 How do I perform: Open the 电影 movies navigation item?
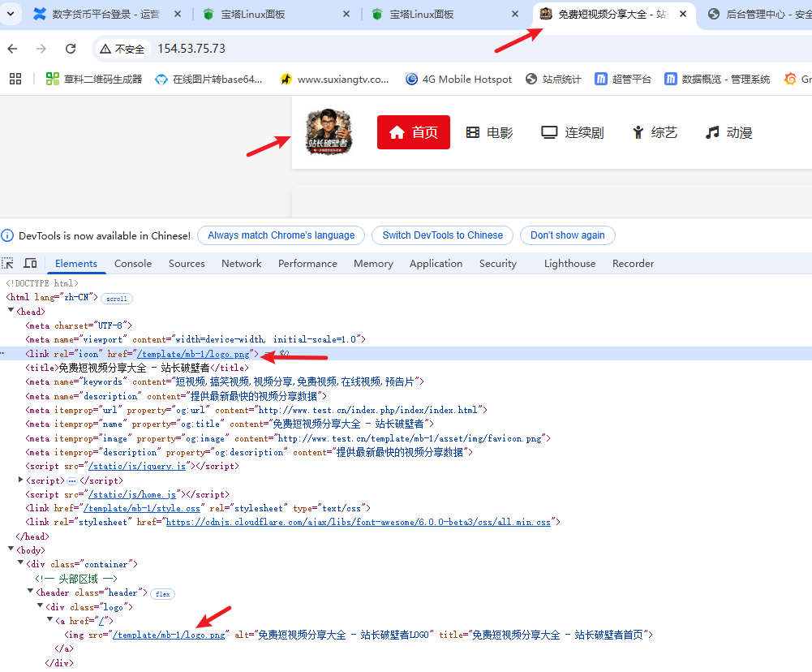point(489,132)
